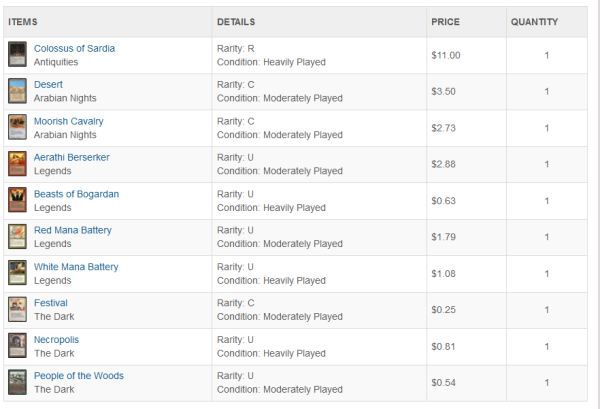600x409 pixels.
Task: Open the Moorish Cavalry link
Action: click(x=68, y=121)
